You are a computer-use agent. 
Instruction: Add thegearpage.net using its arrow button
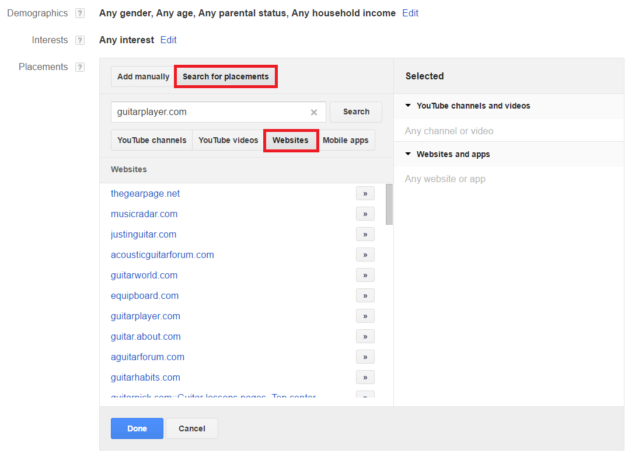tap(365, 193)
